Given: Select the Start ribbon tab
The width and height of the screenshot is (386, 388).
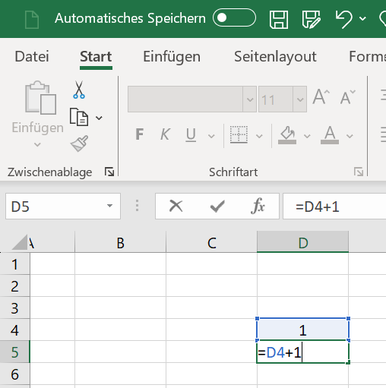Looking at the screenshot, I should point(96,56).
